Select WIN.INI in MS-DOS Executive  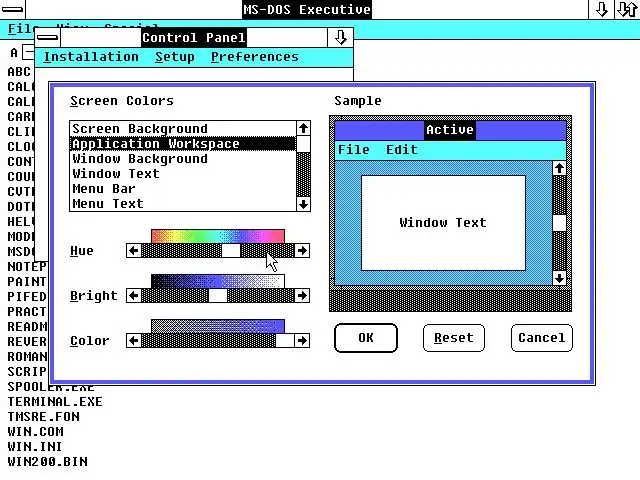[35, 447]
